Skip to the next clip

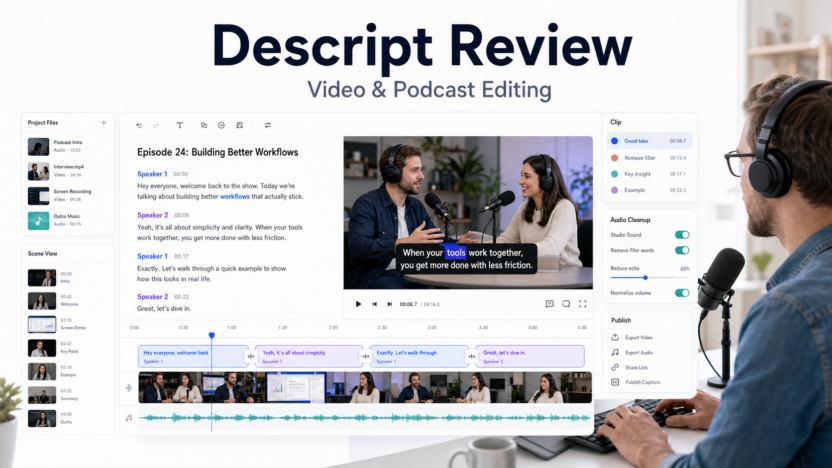(x=389, y=304)
